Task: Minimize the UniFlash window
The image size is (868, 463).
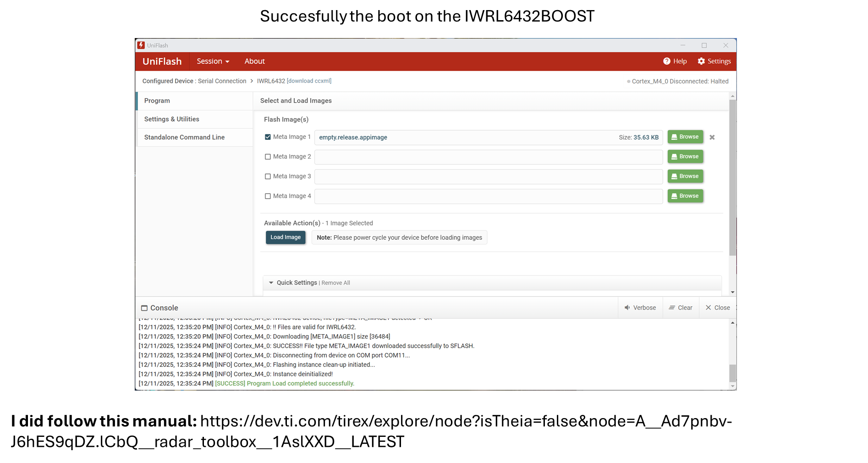Action: pos(683,45)
